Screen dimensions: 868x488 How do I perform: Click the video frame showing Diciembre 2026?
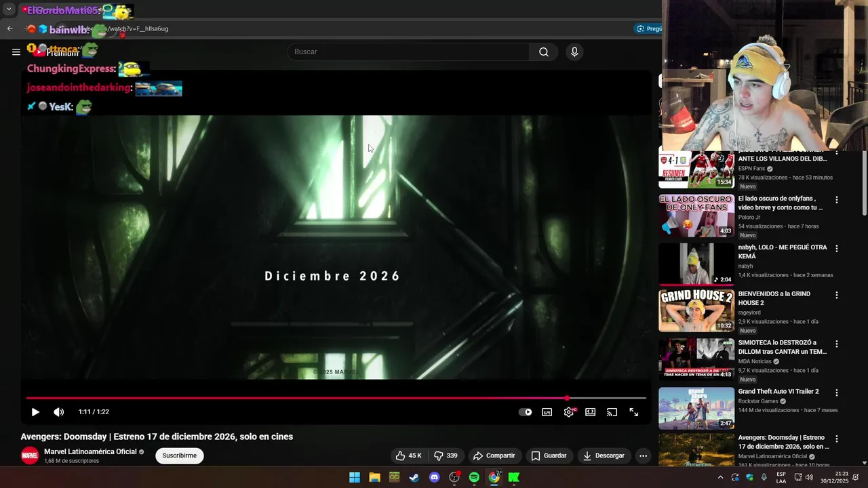336,247
